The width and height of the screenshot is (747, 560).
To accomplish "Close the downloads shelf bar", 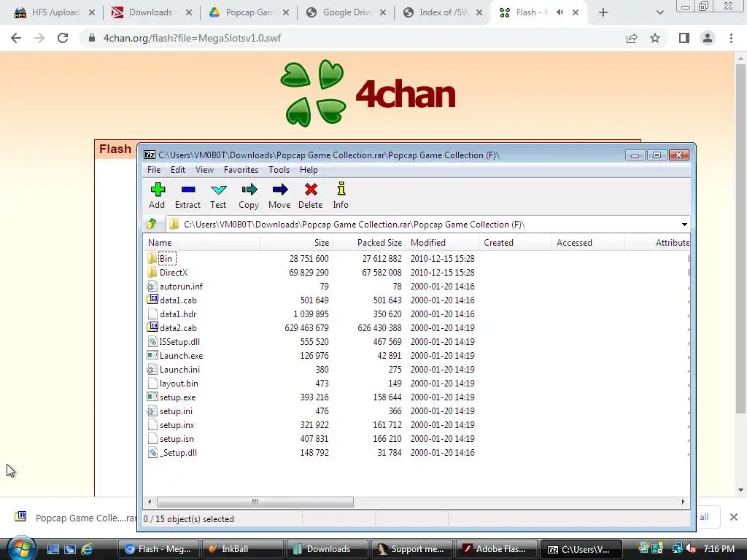I will [734, 517].
